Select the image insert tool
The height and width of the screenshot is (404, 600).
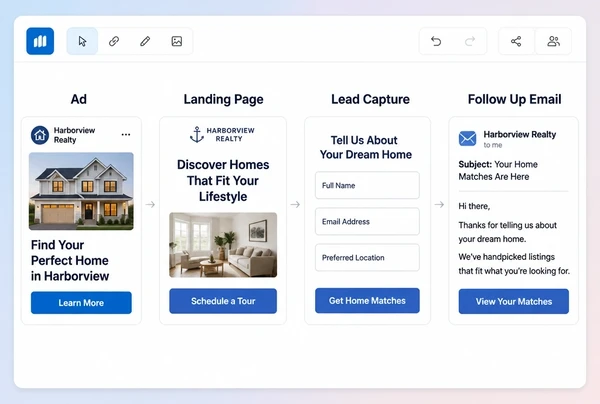pos(177,41)
